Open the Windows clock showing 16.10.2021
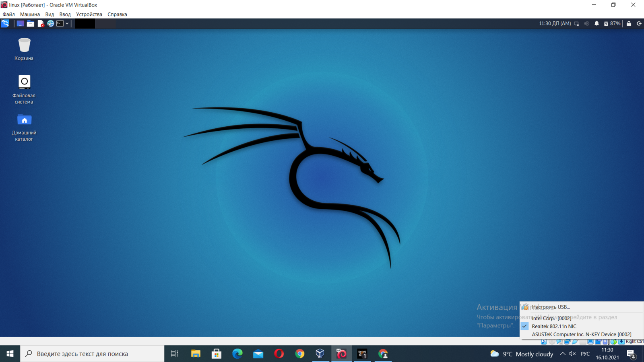The height and width of the screenshot is (362, 644). 607,354
